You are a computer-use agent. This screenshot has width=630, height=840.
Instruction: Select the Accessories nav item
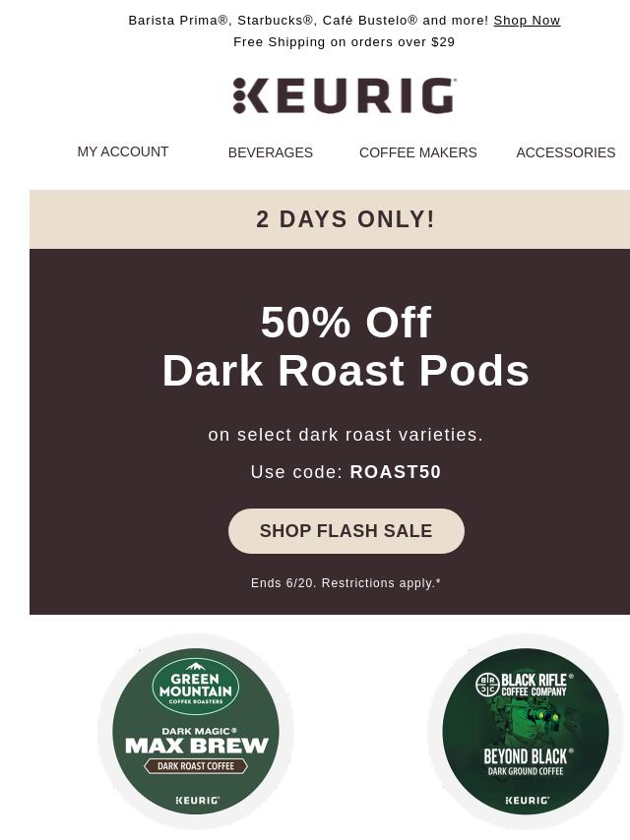pos(566,152)
